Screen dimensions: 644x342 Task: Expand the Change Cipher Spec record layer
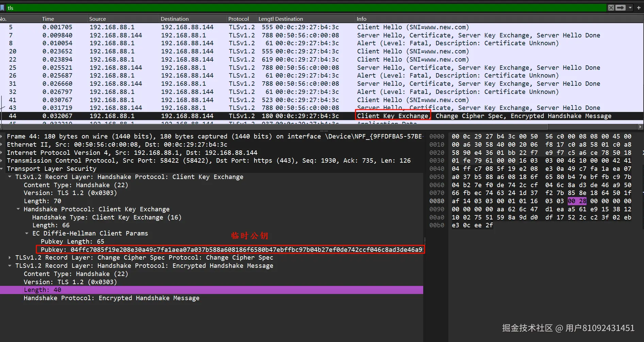click(x=10, y=258)
